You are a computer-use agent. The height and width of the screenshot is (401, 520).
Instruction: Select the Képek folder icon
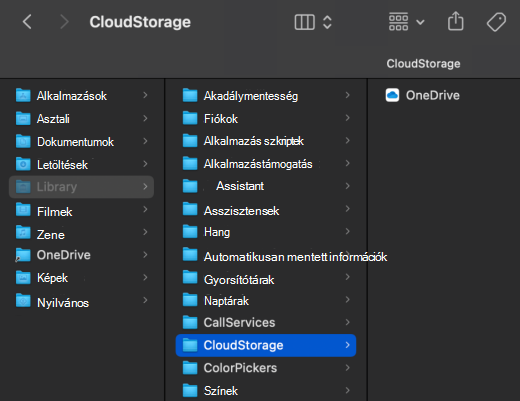coord(23,277)
